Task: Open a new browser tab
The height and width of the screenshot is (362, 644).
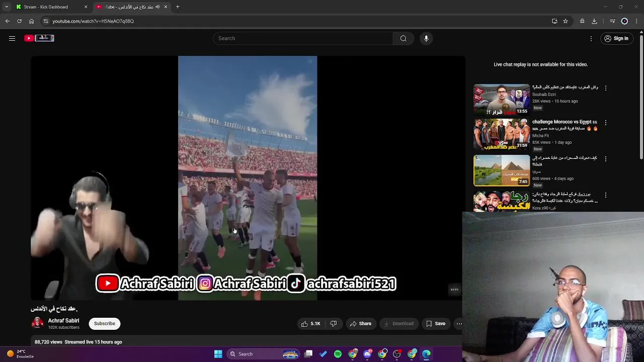Action: click(x=178, y=7)
